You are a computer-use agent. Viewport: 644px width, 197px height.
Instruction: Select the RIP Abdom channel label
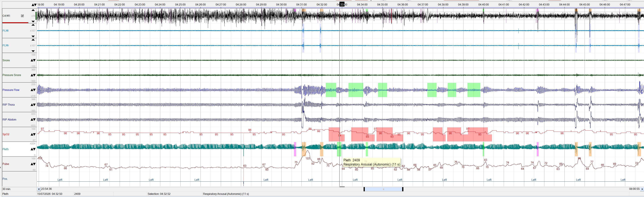[x=10, y=120]
